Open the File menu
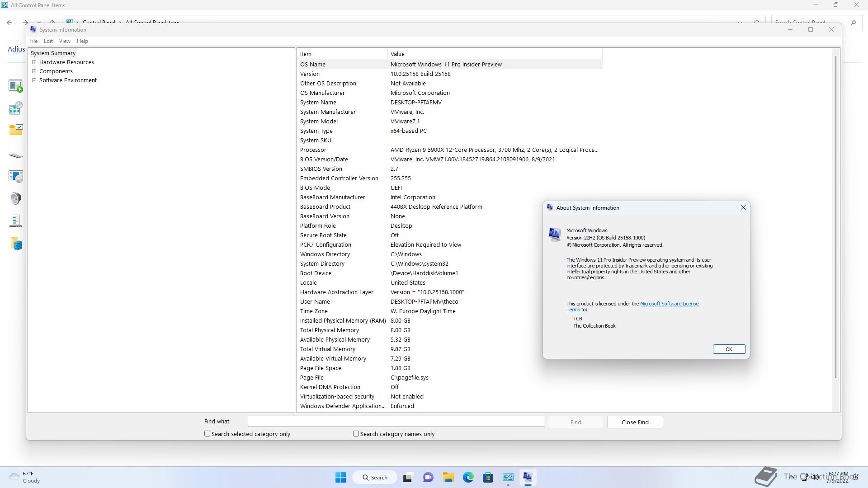 tap(33, 41)
